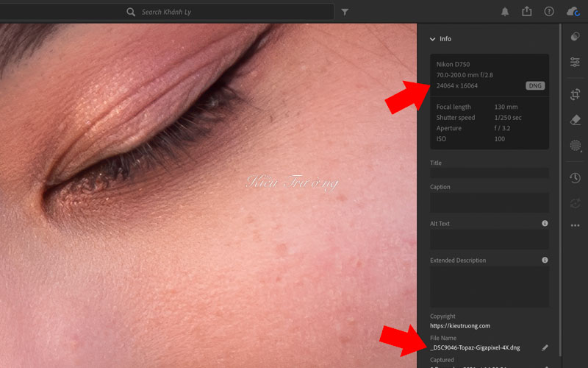Open the Edit sliders panel

point(576,62)
